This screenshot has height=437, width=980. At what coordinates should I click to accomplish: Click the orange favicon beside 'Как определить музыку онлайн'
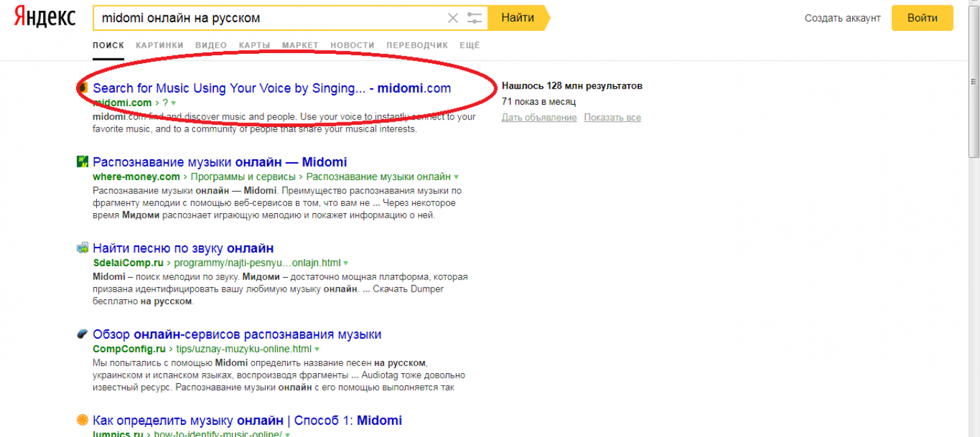(83, 420)
